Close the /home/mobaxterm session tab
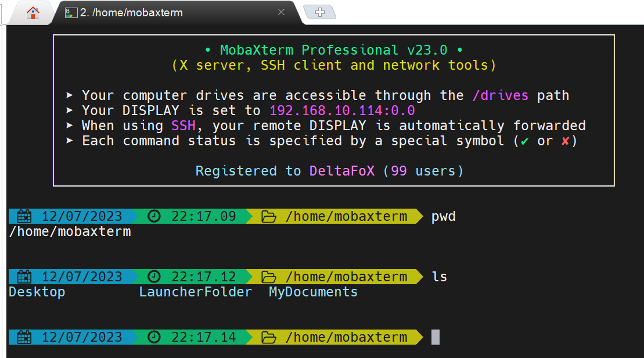 282,12
